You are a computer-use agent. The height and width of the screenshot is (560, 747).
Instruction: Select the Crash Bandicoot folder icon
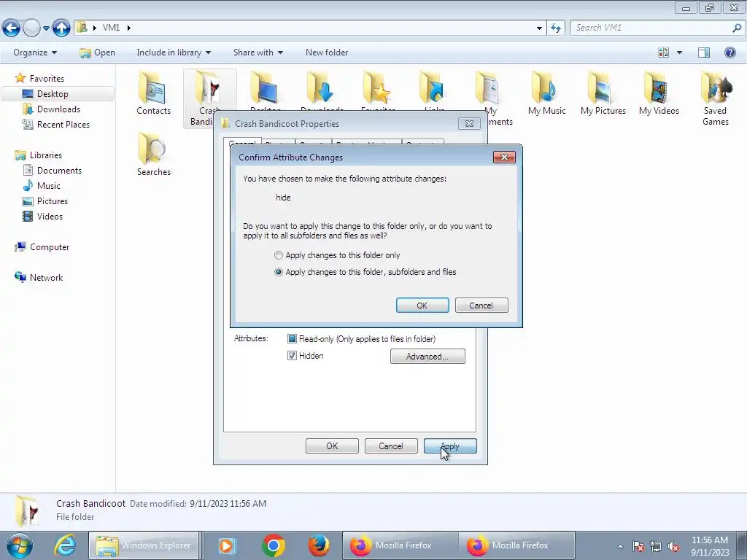pyautogui.click(x=209, y=88)
